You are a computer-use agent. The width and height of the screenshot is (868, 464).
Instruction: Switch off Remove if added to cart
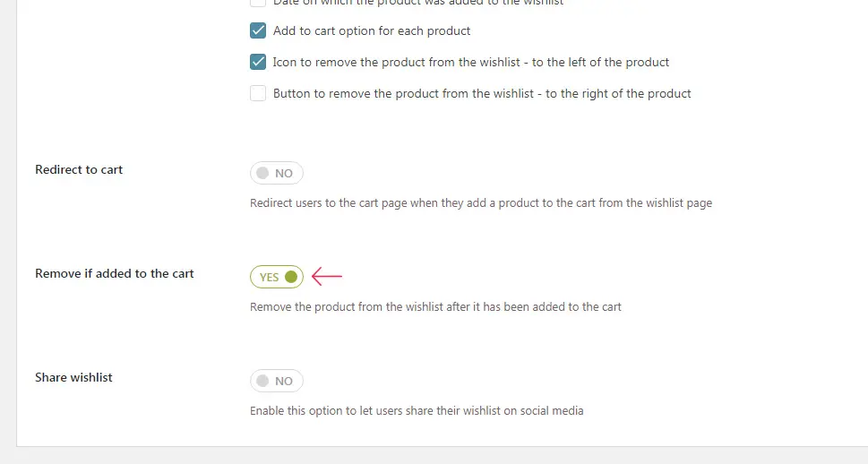click(x=277, y=277)
